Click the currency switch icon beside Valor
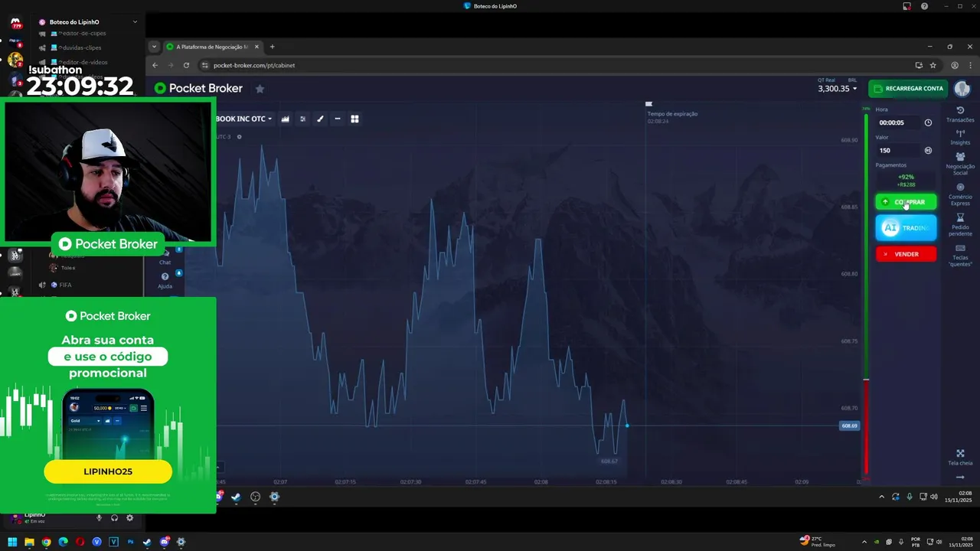 click(x=928, y=150)
